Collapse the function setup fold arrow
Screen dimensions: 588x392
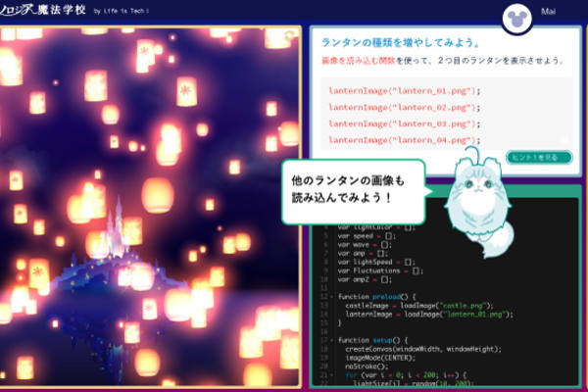pos(331,341)
